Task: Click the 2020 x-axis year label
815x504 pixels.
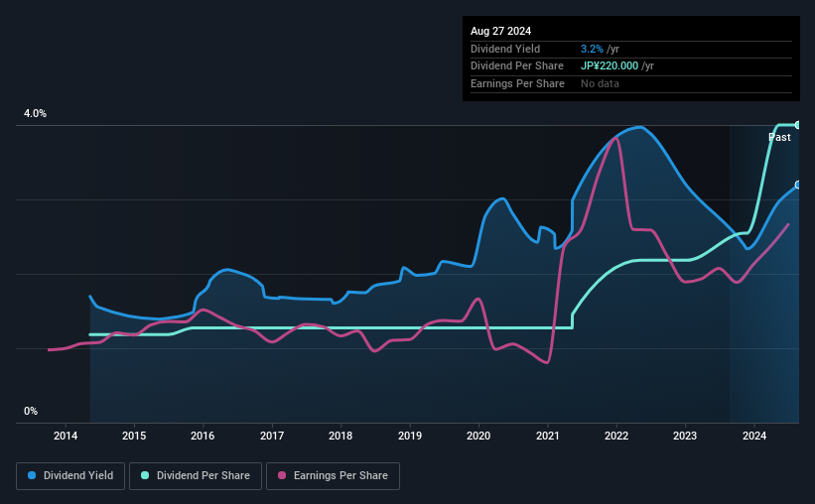Action: point(478,436)
